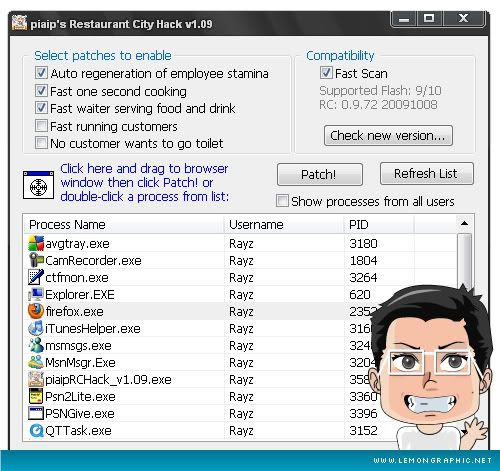Screen dimensions: 500x471
Task: Sort by PID column header
Action: pos(379,224)
